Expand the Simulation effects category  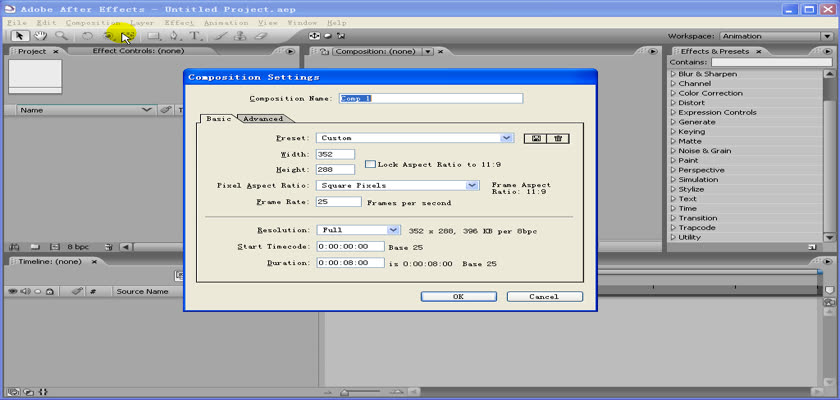674,180
